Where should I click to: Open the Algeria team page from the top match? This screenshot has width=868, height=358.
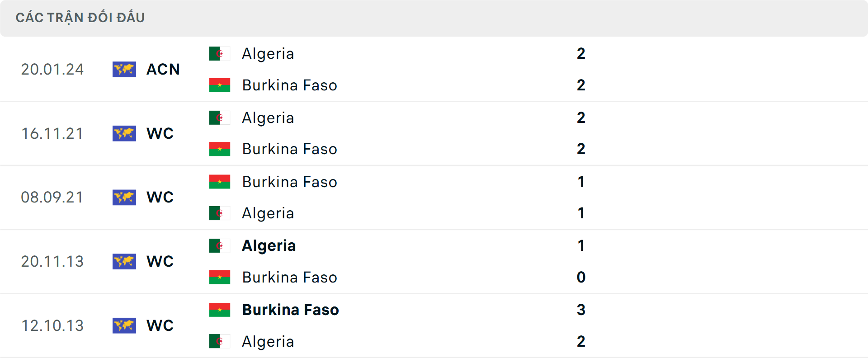(x=268, y=53)
